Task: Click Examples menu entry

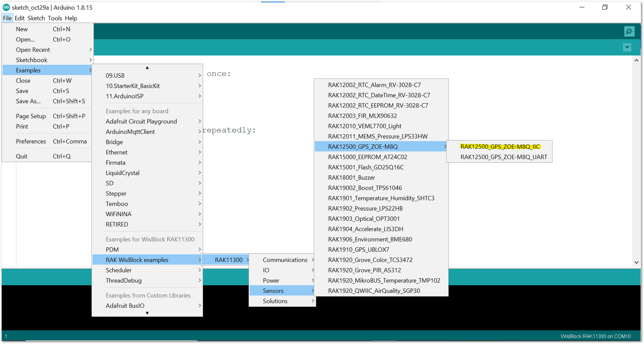Action: click(47, 70)
